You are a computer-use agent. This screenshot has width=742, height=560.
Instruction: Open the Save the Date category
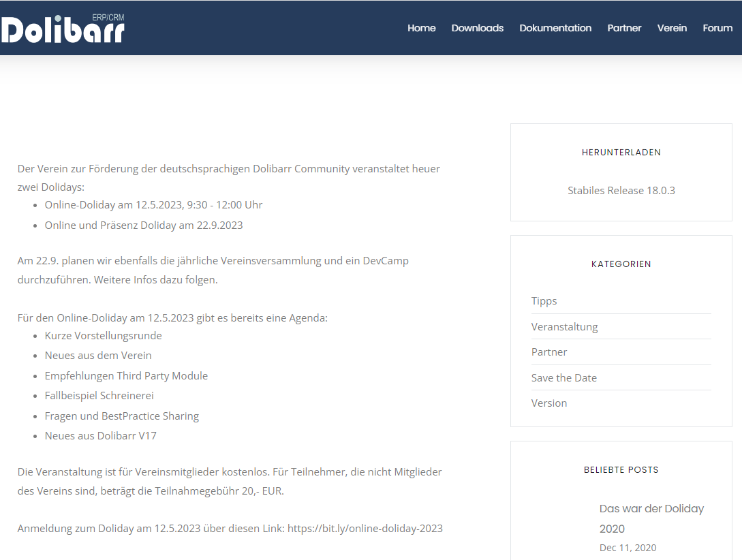tap(563, 377)
